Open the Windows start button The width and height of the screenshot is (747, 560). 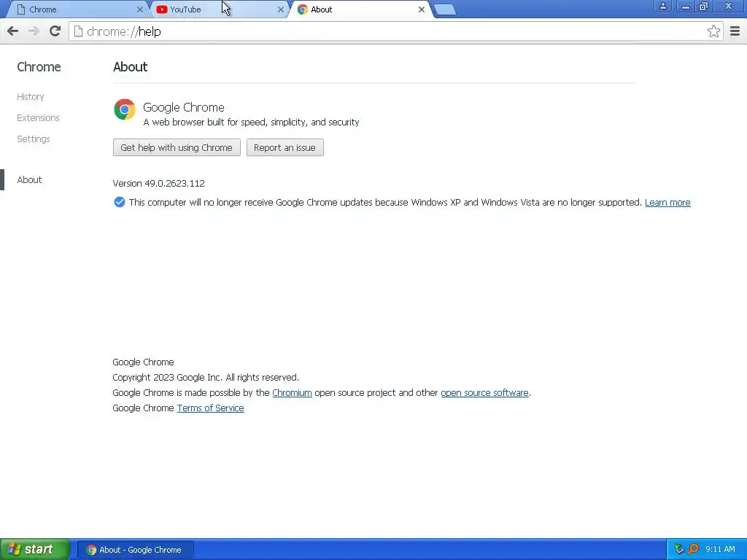pos(34,550)
